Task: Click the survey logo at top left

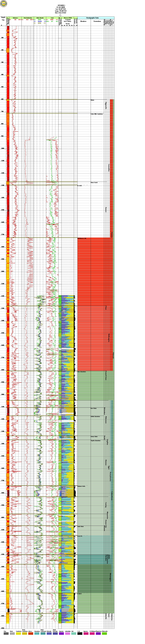Action: 4,4
